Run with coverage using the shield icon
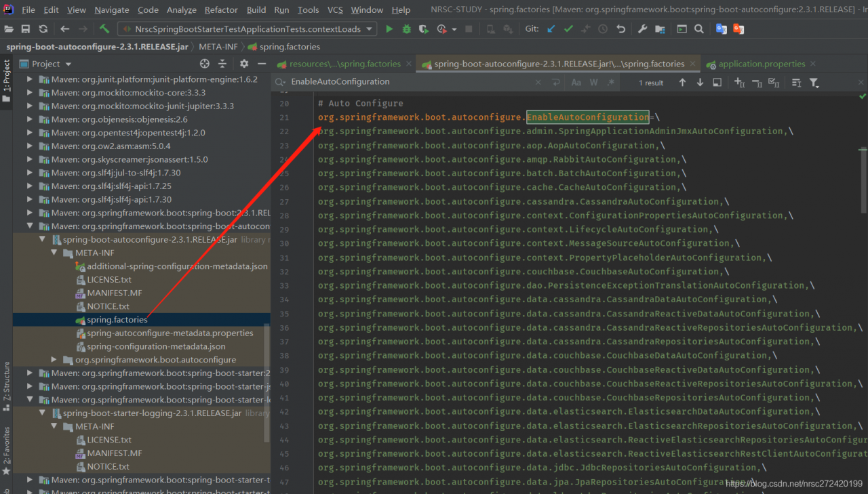Screen dimensions: 868x494 click(424, 29)
